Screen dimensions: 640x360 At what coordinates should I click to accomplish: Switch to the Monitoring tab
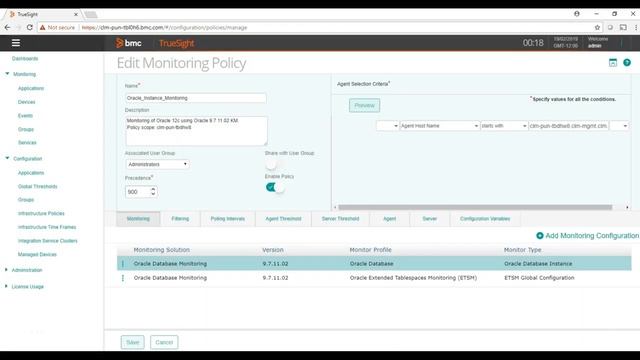[x=138, y=219]
